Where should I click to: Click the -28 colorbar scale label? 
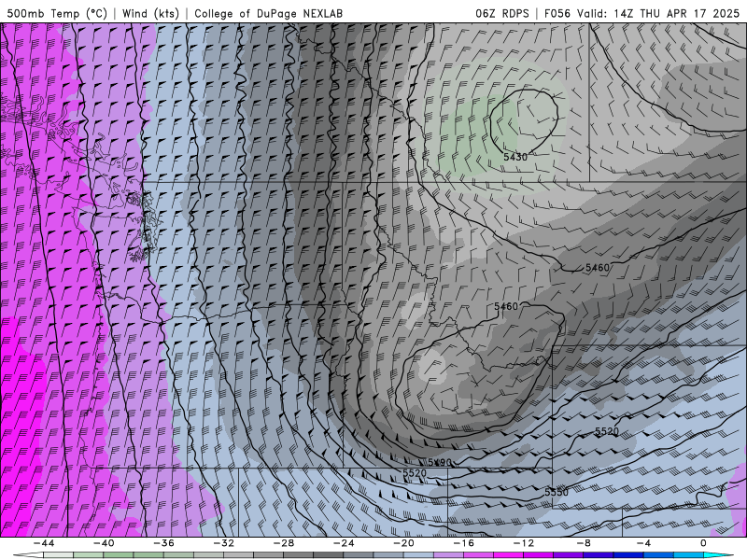pos(284,543)
